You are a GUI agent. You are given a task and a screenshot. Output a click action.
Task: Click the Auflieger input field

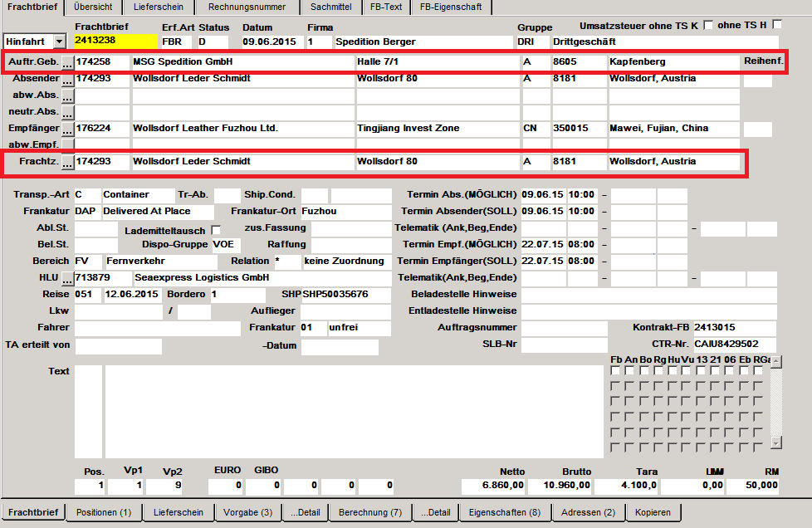[x=345, y=311]
